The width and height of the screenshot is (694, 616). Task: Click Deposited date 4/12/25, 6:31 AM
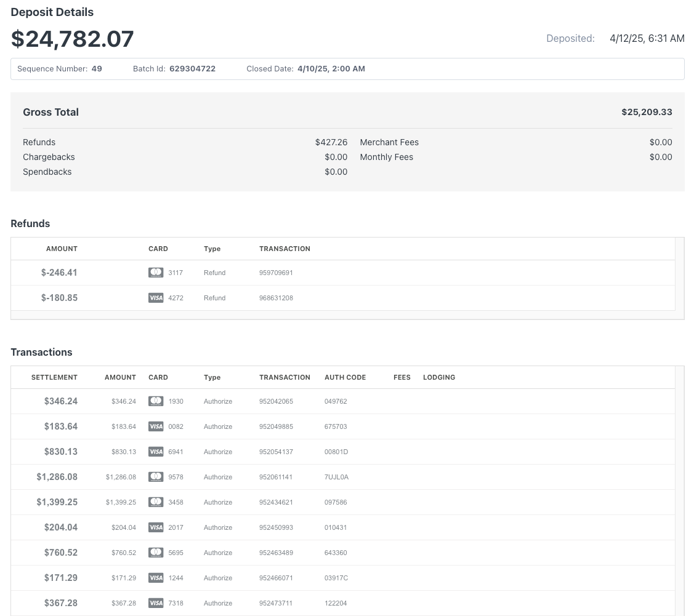(x=647, y=39)
